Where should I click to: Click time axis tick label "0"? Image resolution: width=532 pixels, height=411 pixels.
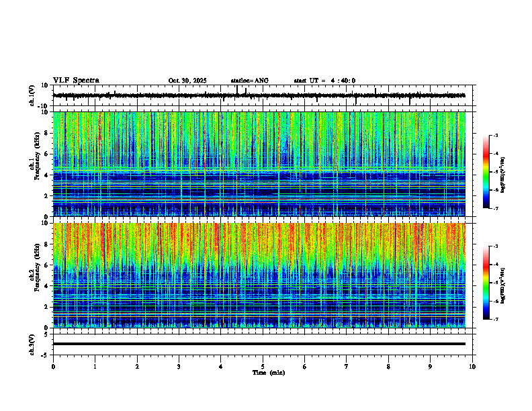(53, 367)
